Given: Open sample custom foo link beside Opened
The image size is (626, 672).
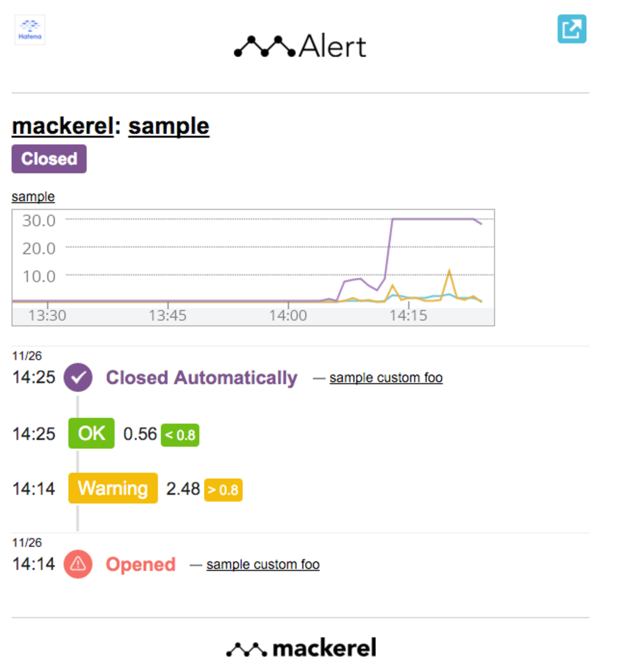Looking at the screenshot, I should point(263,565).
